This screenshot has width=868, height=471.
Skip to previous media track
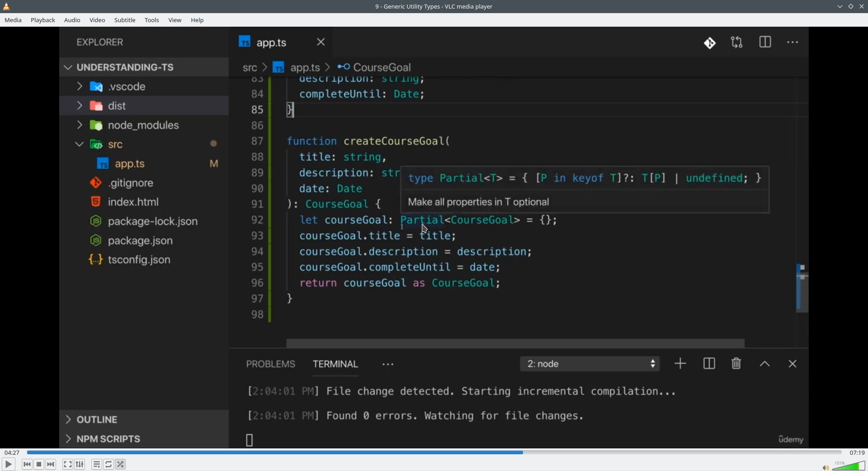27,464
